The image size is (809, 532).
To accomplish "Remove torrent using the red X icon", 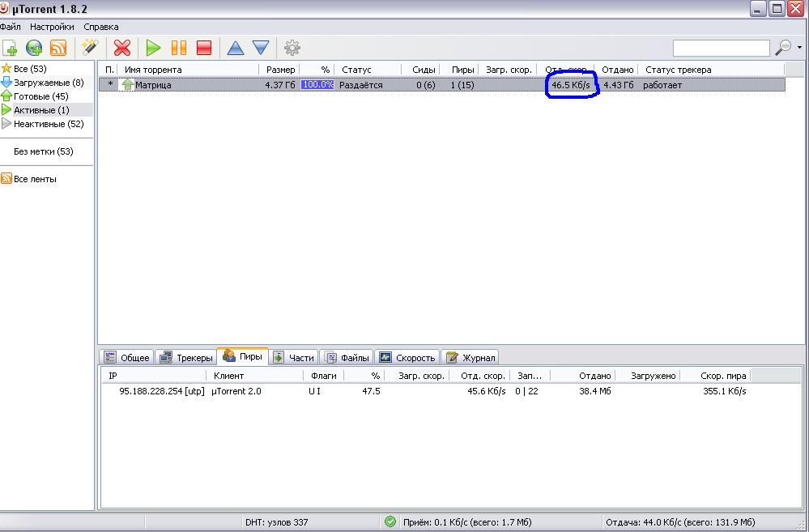I will coord(122,49).
